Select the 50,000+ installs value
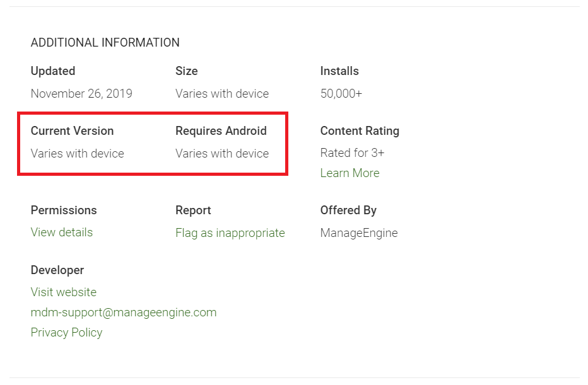The width and height of the screenshot is (588, 385). [x=341, y=94]
